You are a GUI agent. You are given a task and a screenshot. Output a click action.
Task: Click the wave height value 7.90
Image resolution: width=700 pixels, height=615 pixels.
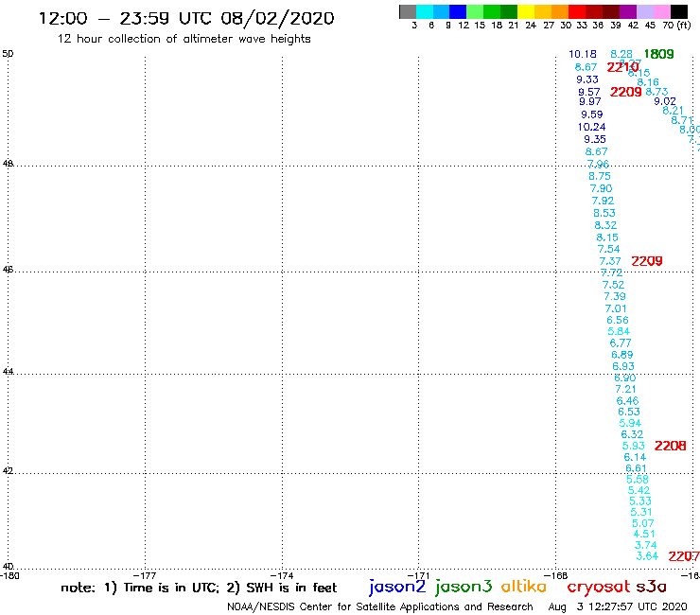click(x=601, y=188)
